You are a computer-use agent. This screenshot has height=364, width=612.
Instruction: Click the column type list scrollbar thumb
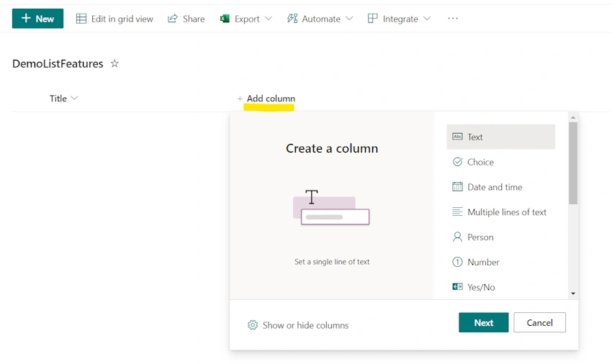(x=573, y=163)
